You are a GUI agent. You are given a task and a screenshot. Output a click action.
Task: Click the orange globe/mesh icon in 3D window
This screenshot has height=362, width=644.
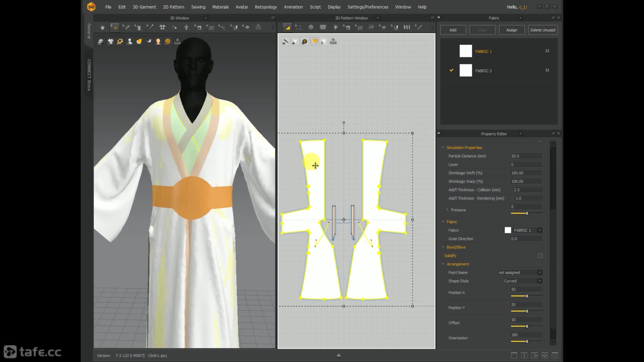pos(168,42)
